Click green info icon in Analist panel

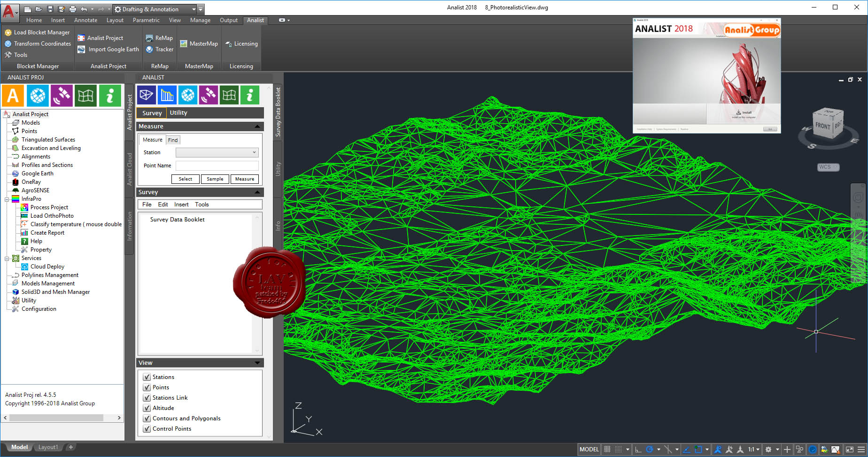pos(249,95)
